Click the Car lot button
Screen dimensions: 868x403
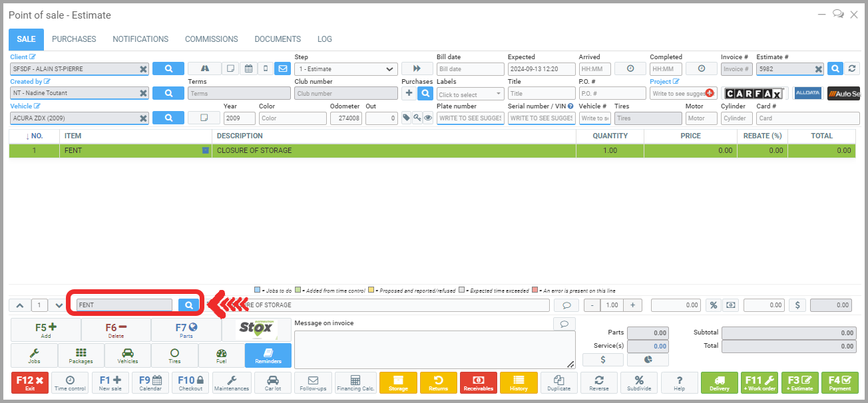pyautogui.click(x=273, y=383)
